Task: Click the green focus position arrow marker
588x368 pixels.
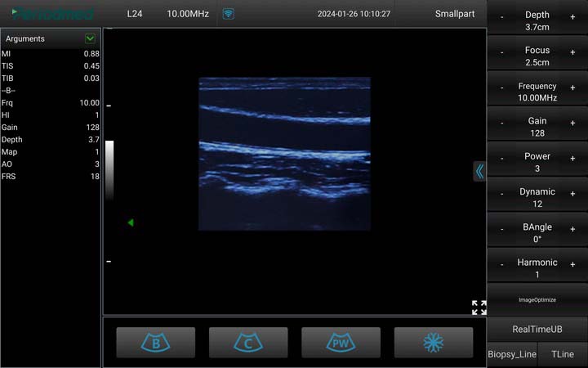Action: click(x=130, y=222)
